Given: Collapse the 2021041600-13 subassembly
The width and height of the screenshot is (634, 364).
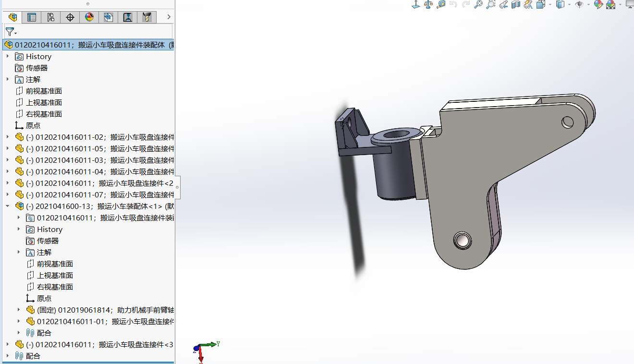Looking at the screenshot, I should click(x=8, y=206).
